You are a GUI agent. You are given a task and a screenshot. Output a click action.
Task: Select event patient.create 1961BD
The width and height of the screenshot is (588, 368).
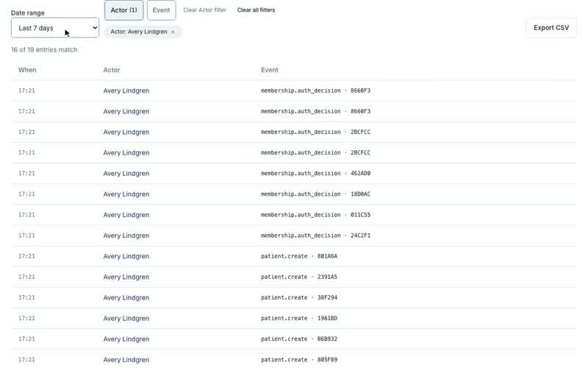[299, 318]
